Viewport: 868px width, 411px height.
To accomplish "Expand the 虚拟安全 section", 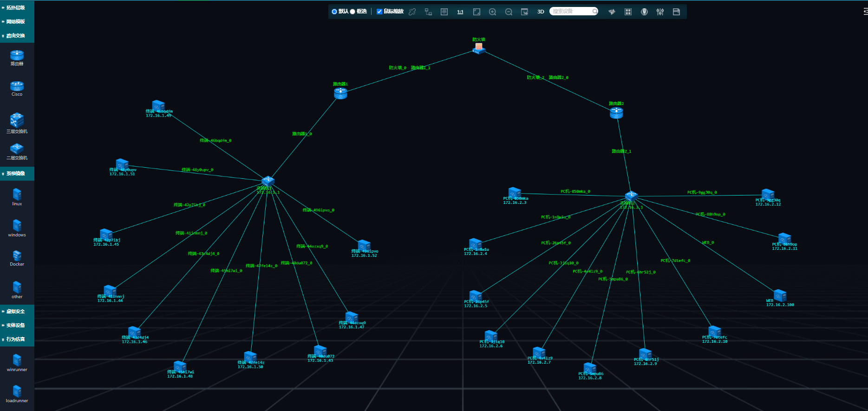I will pos(16,312).
